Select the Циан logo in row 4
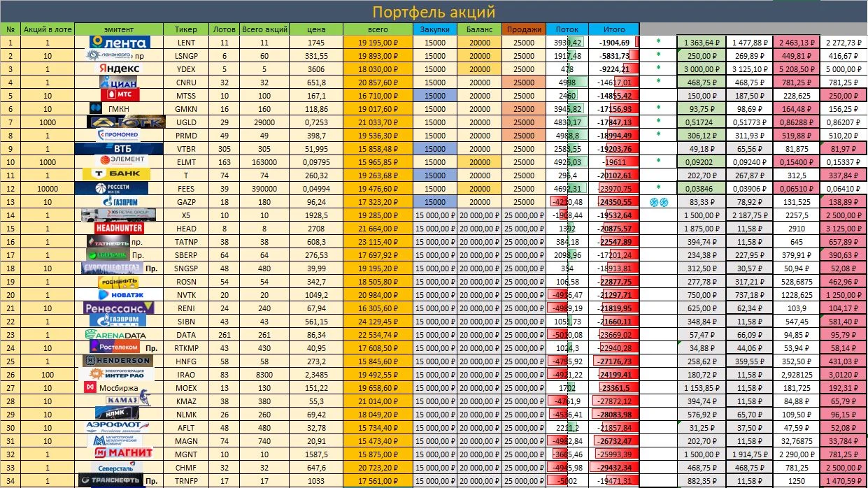 coord(119,82)
